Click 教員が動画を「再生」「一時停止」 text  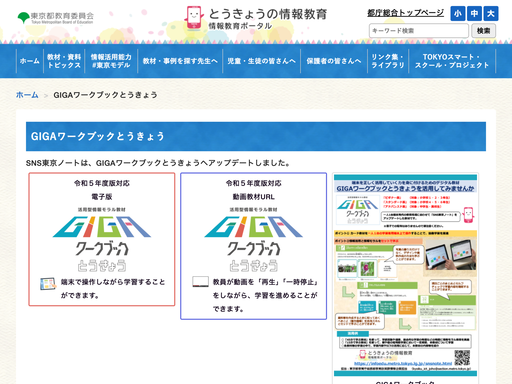pyautogui.click(x=265, y=282)
